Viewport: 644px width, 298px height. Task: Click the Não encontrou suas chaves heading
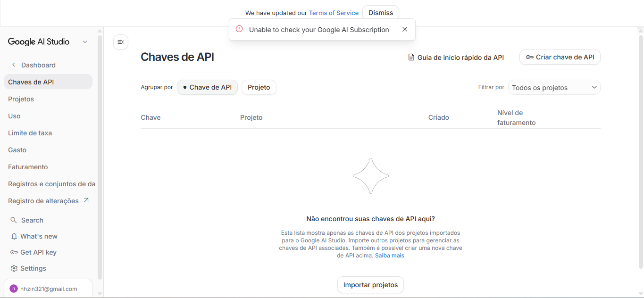click(x=370, y=219)
